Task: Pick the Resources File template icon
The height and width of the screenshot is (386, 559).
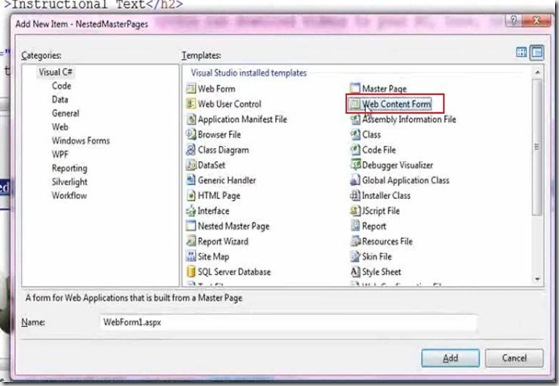Action: 355,241
